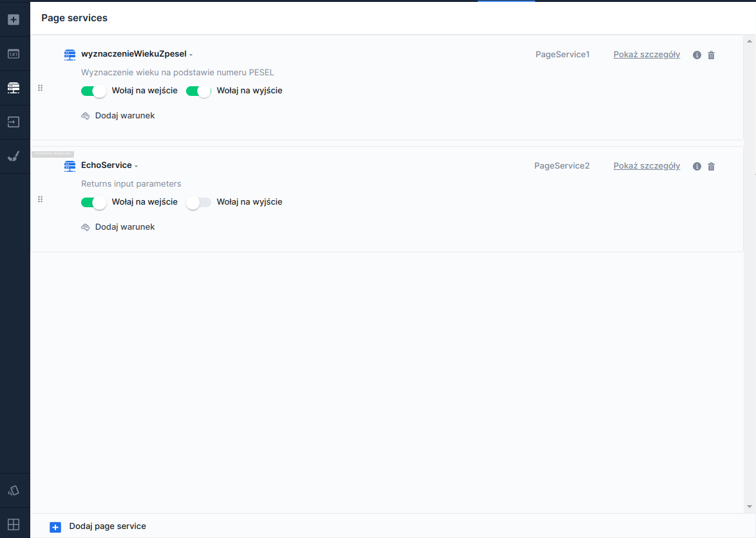Screen dimensions: 756x538
Task: Toggle 'Wołaj na wejście' for EchoService
Action: pos(93,203)
